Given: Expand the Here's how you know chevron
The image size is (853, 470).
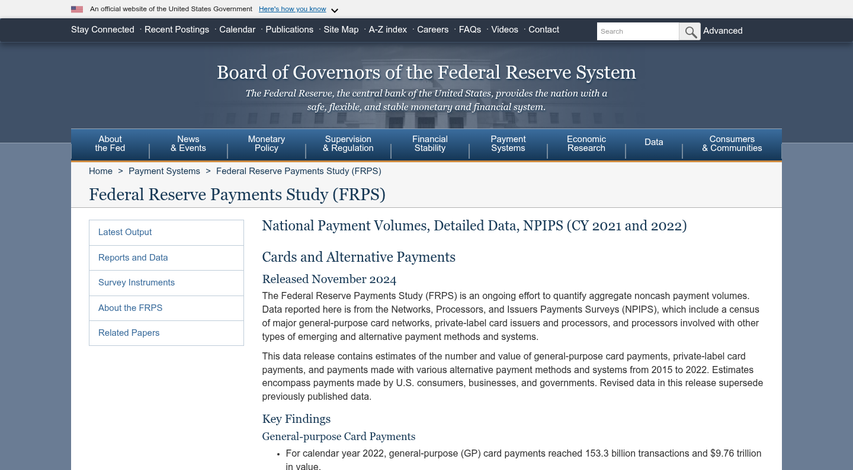Looking at the screenshot, I should pos(335,10).
